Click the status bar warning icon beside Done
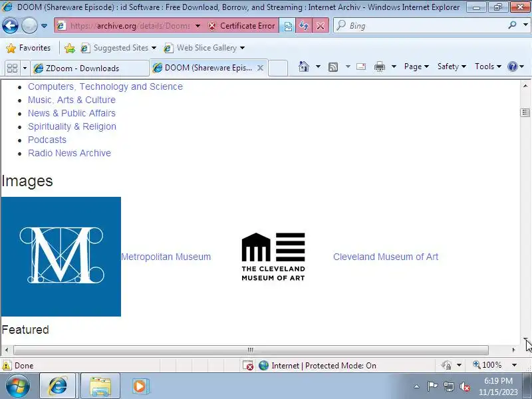Screen dimensions: 532x399 point(7,365)
